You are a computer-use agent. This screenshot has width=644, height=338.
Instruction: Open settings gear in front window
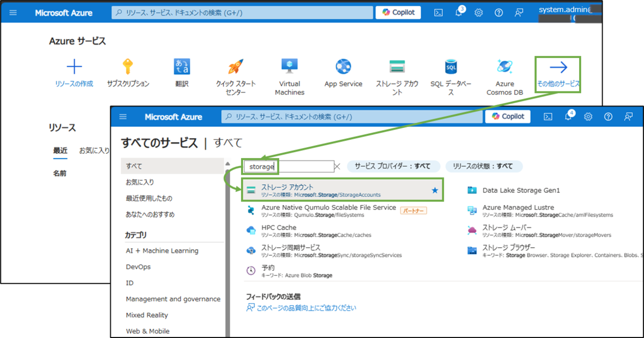click(x=588, y=117)
